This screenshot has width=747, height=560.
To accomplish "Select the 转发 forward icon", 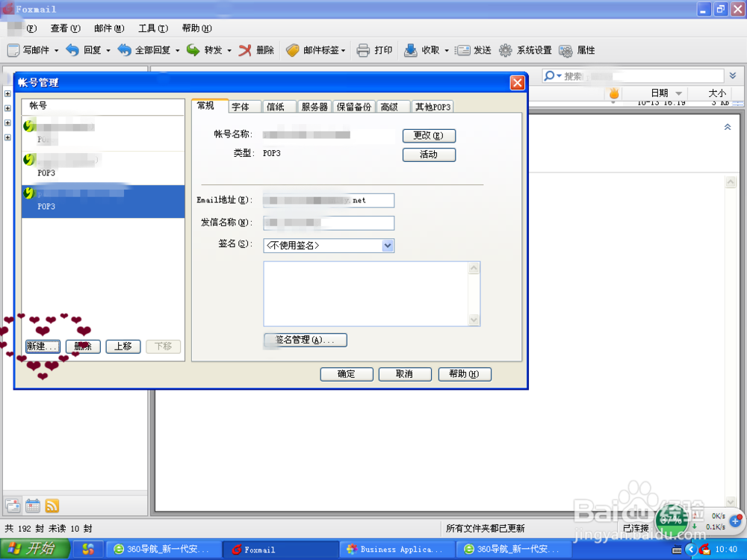I will [204, 50].
